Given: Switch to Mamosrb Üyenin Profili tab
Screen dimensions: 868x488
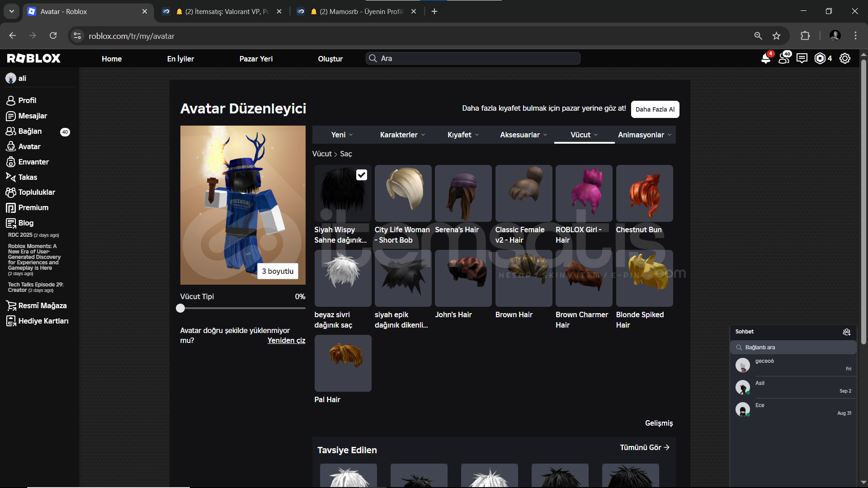Looking at the screenshot, I should pyautogui.click(x=357, y=11).
